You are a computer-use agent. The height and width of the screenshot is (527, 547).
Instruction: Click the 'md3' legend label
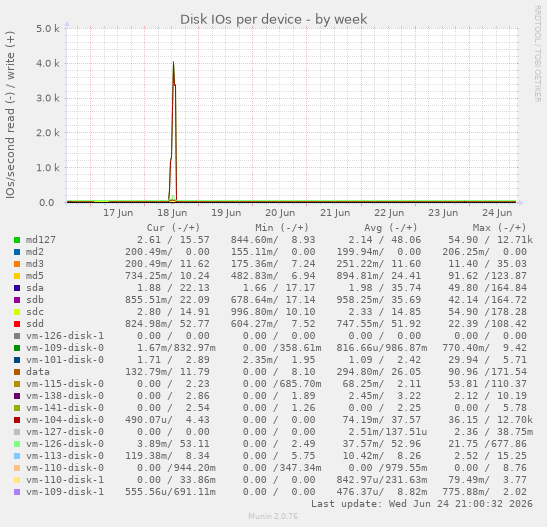point(35,264)
